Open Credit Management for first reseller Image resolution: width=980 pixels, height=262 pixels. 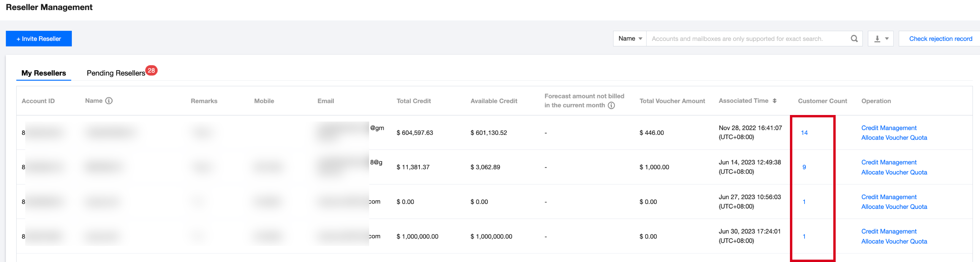(888, 128)
